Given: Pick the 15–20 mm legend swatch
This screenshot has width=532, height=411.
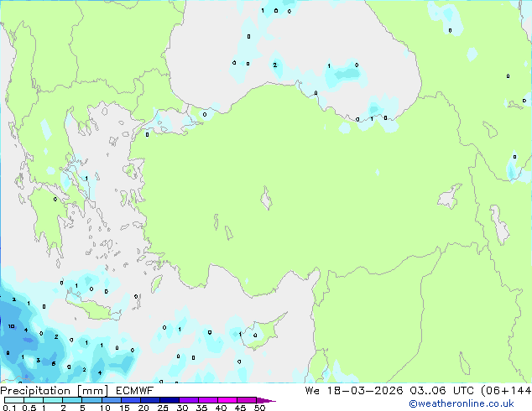Looking at the screenshot, I should (x=131, y=400).
